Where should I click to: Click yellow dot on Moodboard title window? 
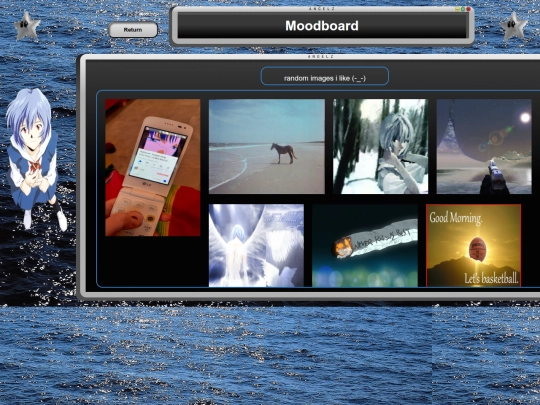pos(457,9)
